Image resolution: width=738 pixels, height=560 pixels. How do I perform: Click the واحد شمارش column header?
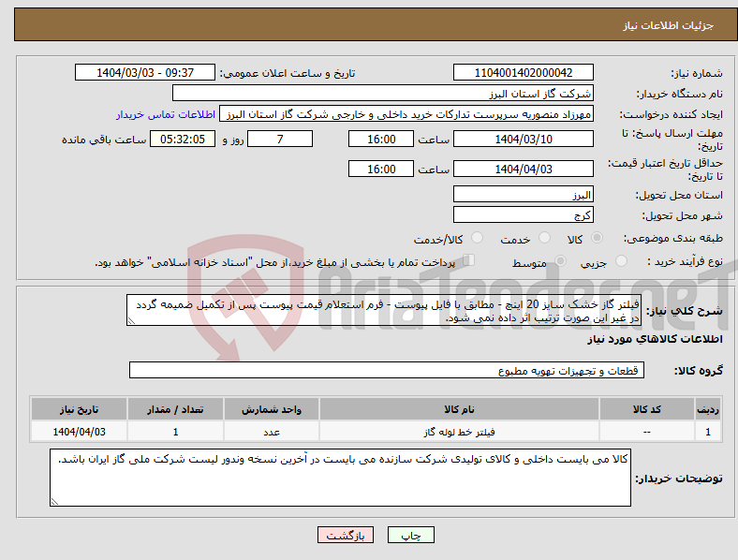272,409
